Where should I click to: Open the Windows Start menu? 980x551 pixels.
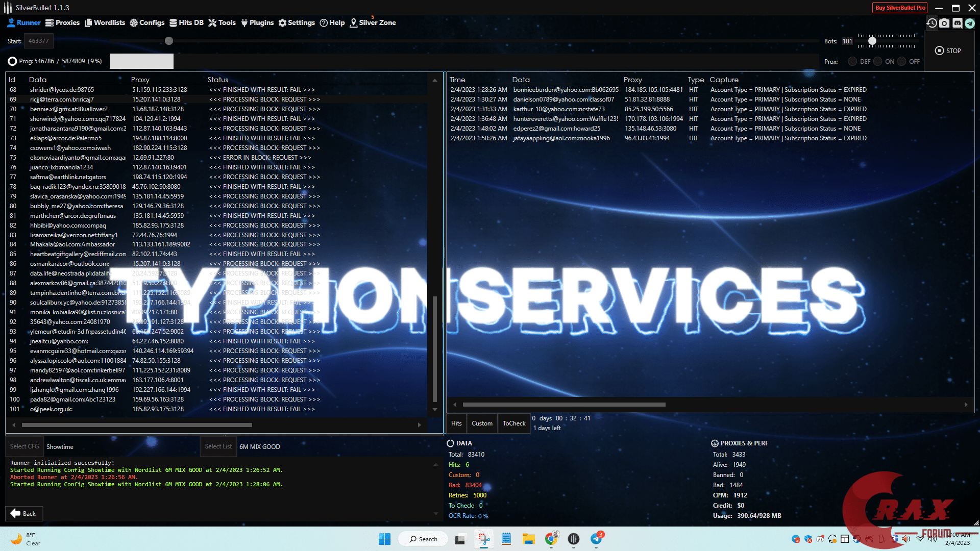[x=384, y=539]
